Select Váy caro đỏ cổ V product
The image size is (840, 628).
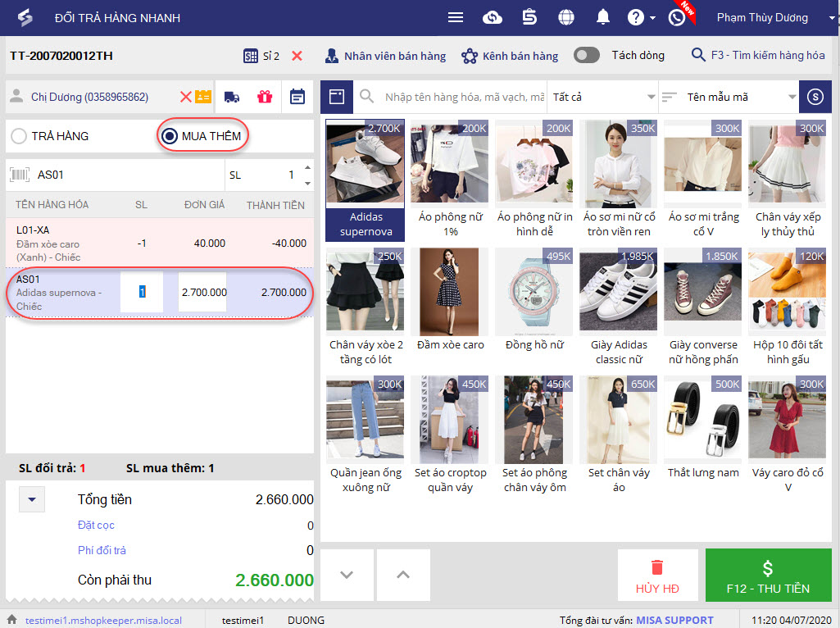tap(788, 437)
